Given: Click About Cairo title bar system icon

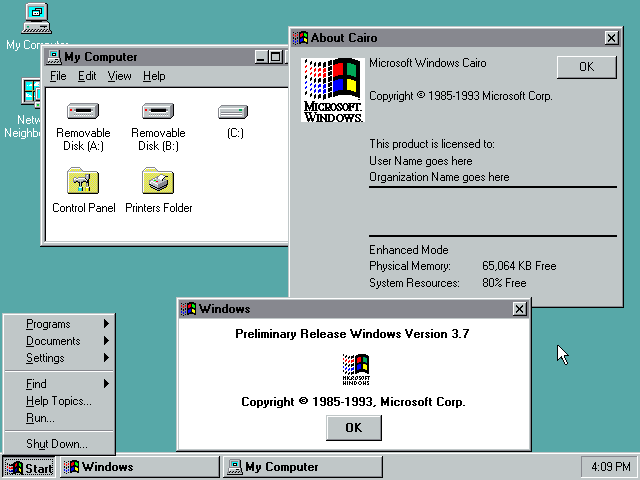Looking at the screenshot, I should coord(300,38).
